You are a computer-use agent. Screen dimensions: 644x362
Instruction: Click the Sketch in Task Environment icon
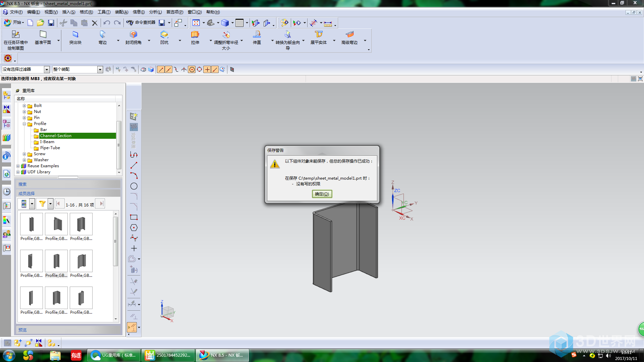[x=16, y=40]
